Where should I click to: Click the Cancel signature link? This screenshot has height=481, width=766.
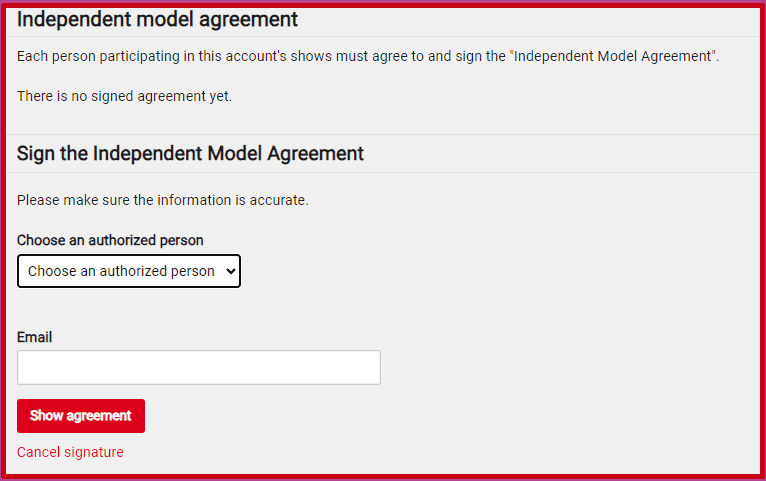click(70, 452)
